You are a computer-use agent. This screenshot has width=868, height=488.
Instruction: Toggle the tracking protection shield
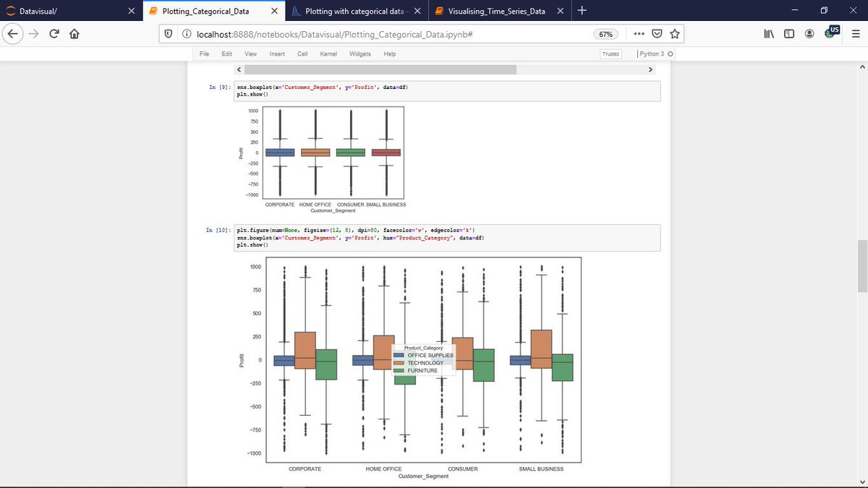click(167, 33)
